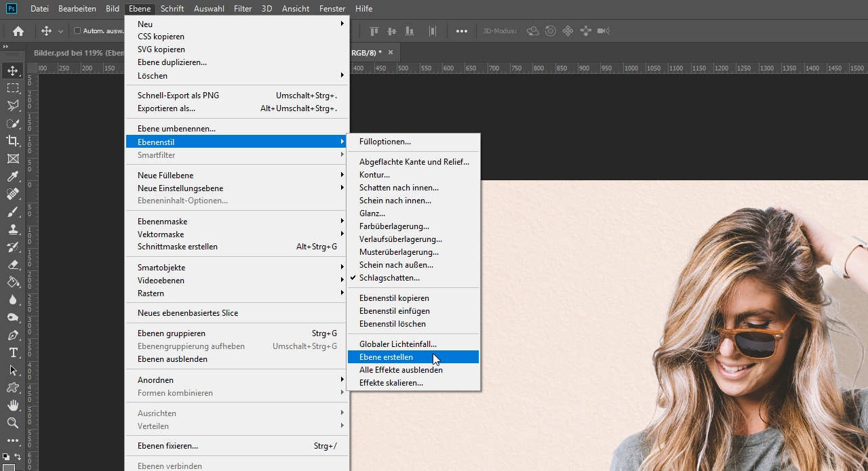Select the Type tool
This screenshot has height=471, width=868.
(x=13, y=352)
